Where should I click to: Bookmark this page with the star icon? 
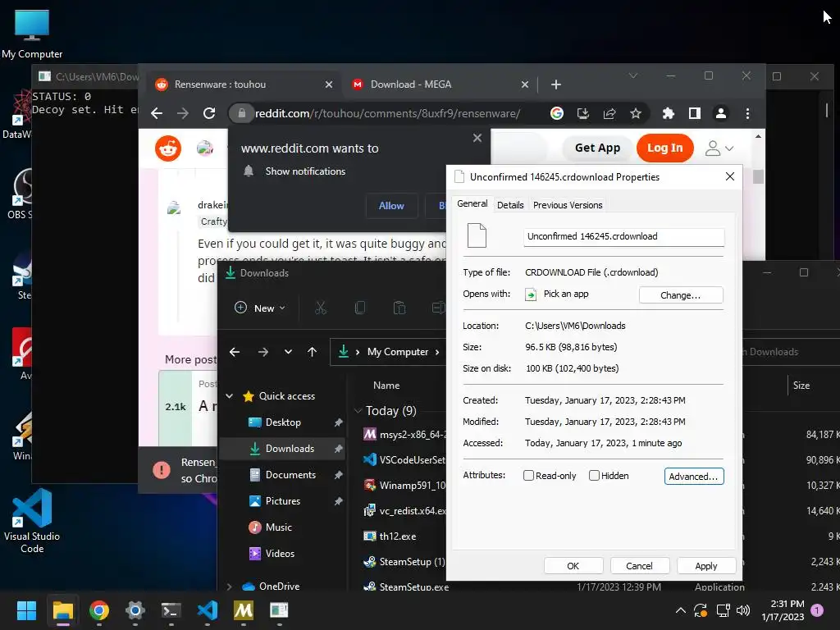coord(636,113)
